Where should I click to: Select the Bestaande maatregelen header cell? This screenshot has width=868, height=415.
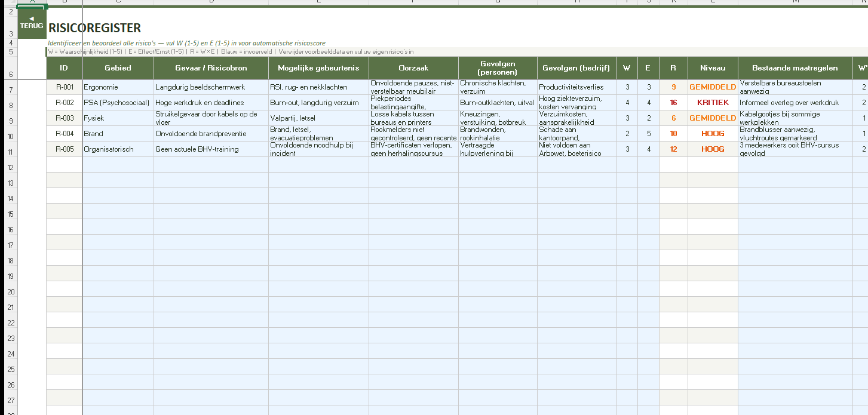coord(794,68)
